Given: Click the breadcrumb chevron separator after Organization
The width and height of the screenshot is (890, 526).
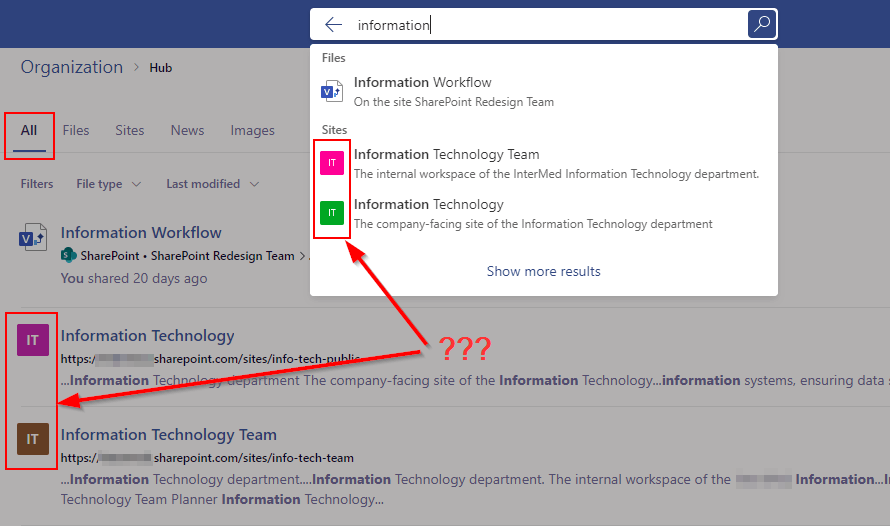Looking at the screenshot, I should 136,67.
